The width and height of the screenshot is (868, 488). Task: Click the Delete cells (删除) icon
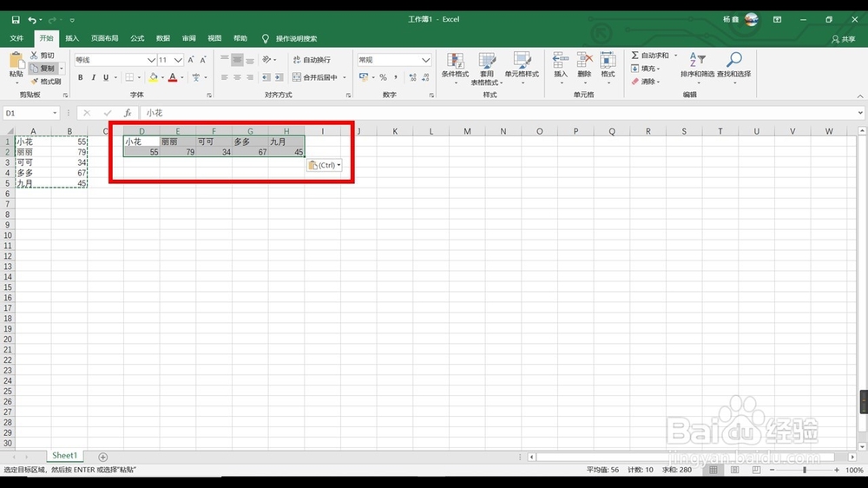(584, 61)
